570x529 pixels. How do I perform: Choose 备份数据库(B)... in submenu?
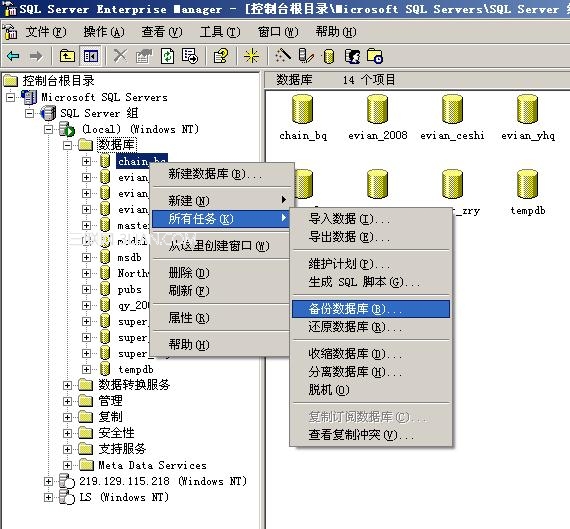click(371, 309)
